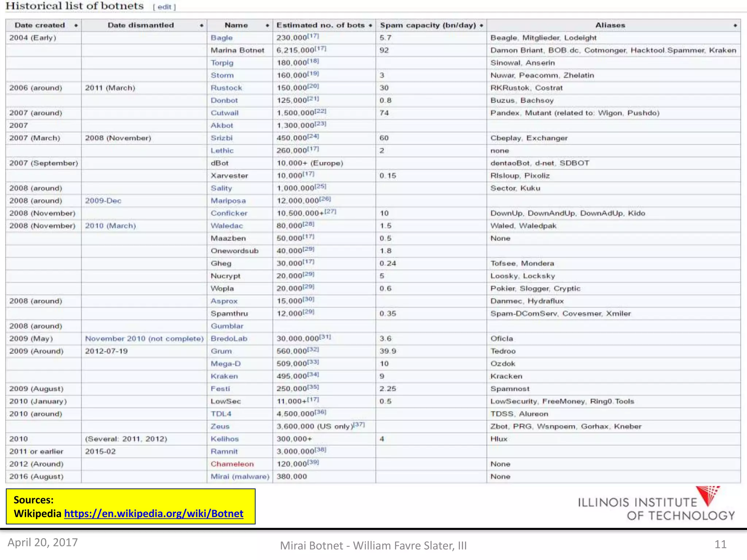This screenshot has height=560, width=747.
Task: Go to the Gumblar article link
Action: pyautogui.click(x=227, y=326)
